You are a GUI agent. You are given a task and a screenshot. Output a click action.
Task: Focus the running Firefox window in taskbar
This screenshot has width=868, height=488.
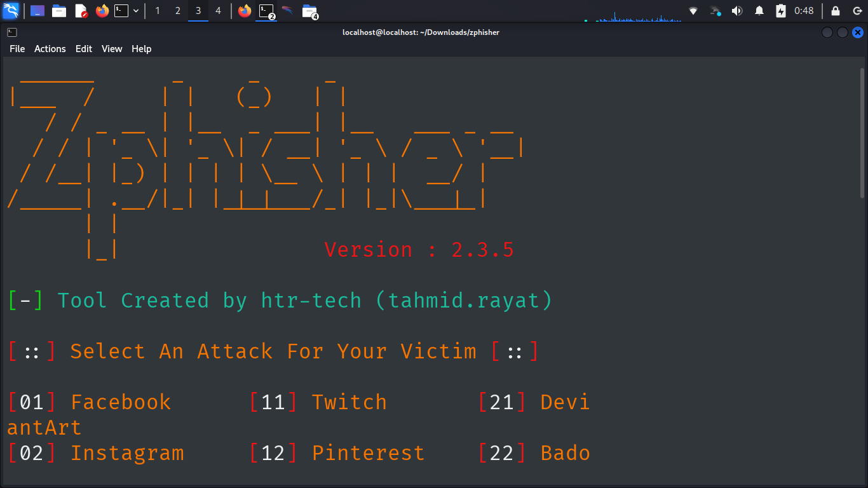coord(245,11)
